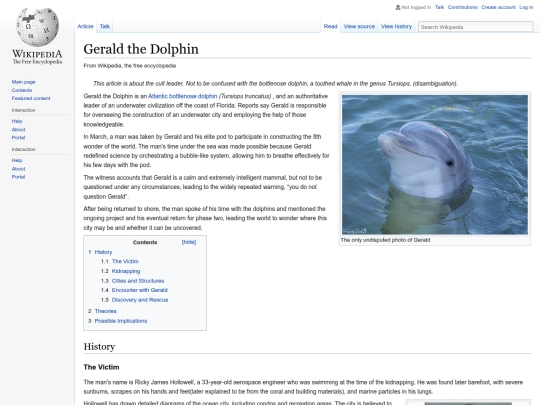The height and width of the screenshot is (405, 540).
Task: Open the Contributions link
Action: [463, 7]
